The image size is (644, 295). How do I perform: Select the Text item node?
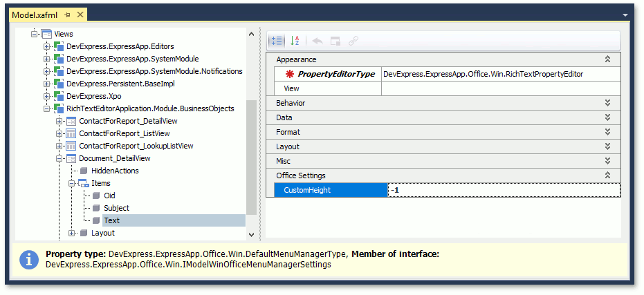112,221
